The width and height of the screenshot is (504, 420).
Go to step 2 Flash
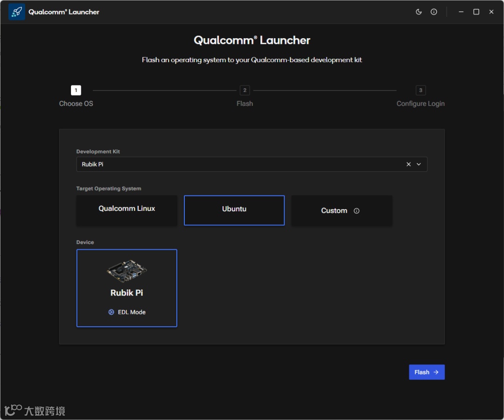[245, 96]
